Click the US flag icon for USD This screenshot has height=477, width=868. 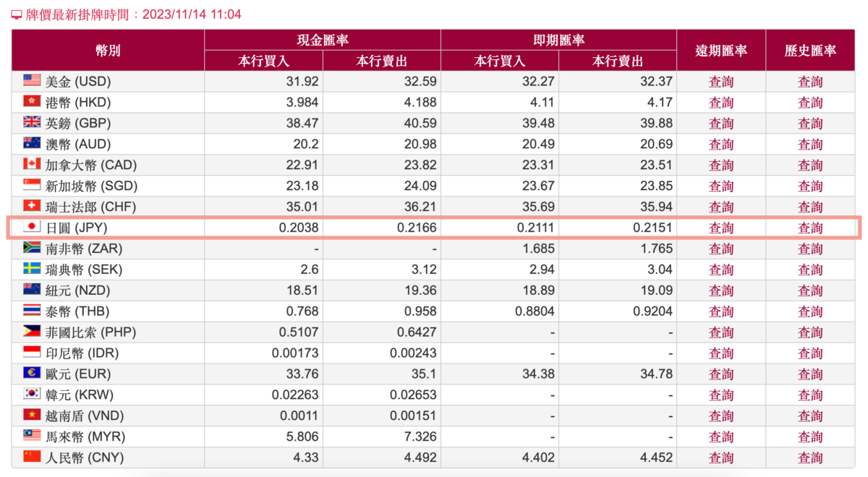(32, 81)
